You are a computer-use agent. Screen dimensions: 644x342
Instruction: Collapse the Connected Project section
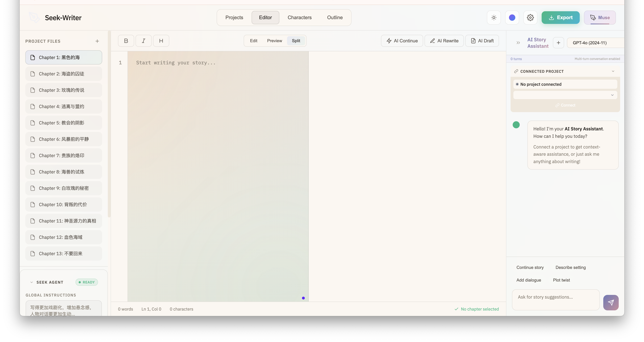[x=613, y=71]
